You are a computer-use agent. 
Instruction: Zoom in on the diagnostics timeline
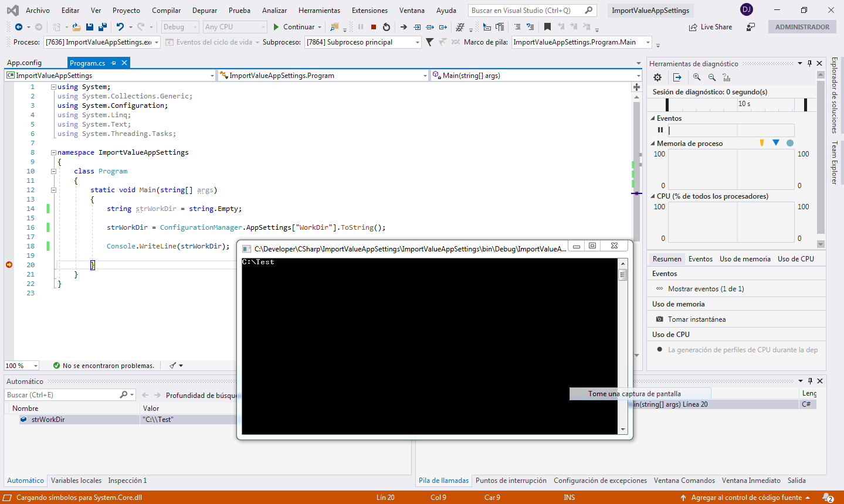697,77
